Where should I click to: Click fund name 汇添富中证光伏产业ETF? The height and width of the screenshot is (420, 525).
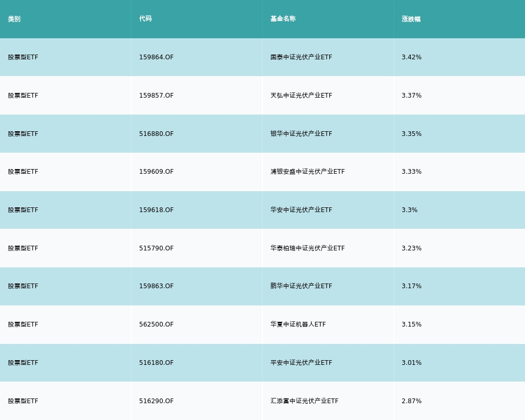[x=304, y=401]
